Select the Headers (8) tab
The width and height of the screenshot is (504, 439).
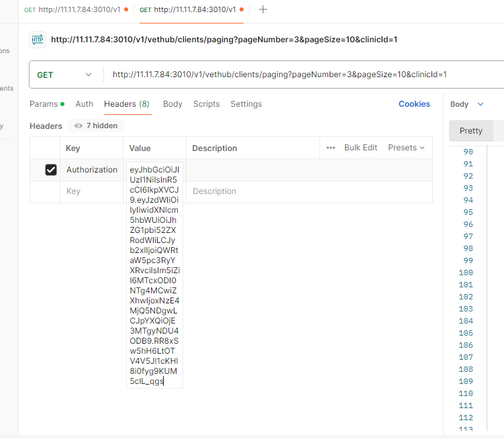tap(127, 104)
